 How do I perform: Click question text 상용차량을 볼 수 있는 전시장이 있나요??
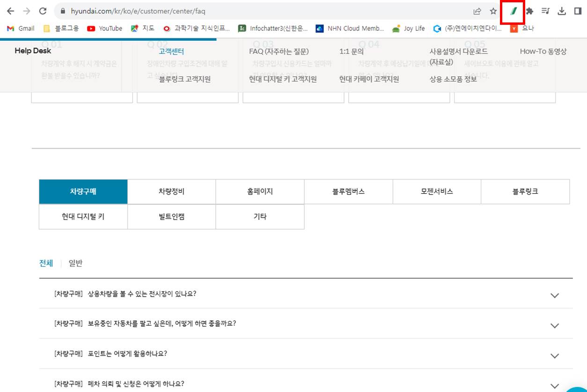tap(142, 294)
